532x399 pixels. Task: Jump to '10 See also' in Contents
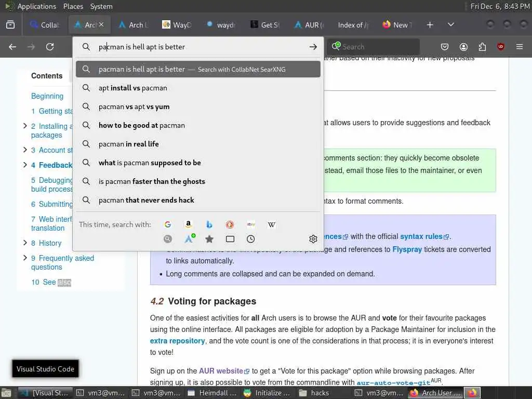(x=51, y=282)
